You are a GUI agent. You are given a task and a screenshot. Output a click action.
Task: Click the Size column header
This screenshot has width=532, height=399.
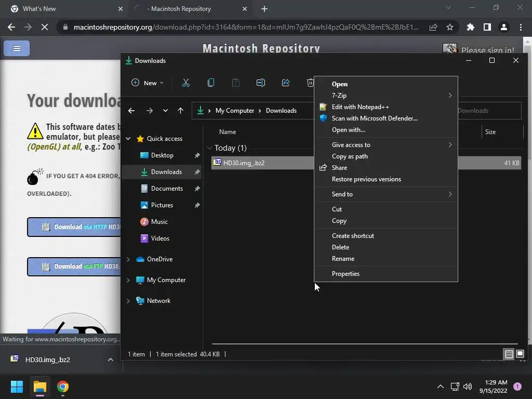(x=490, y=132)
